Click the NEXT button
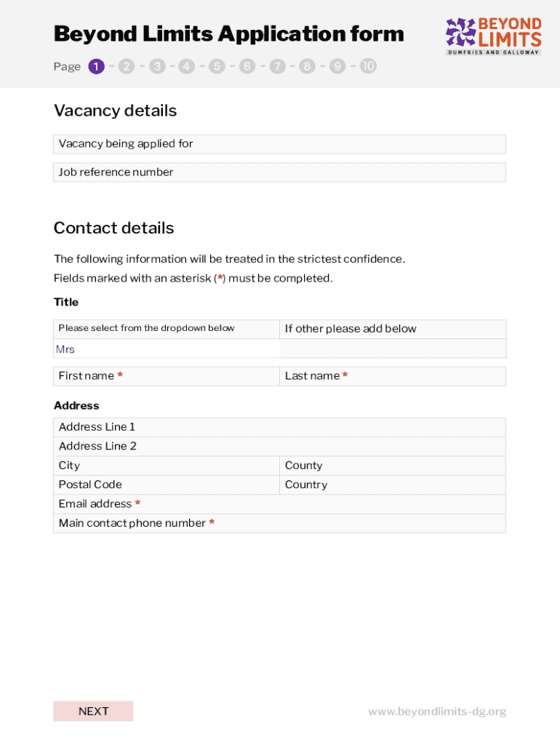The image size is (560, 745). point(93,711)
